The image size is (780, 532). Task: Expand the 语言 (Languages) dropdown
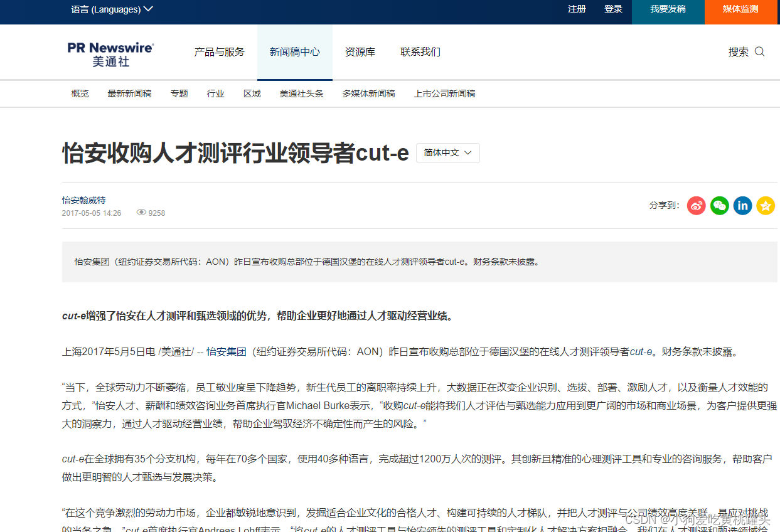[112, 9]
